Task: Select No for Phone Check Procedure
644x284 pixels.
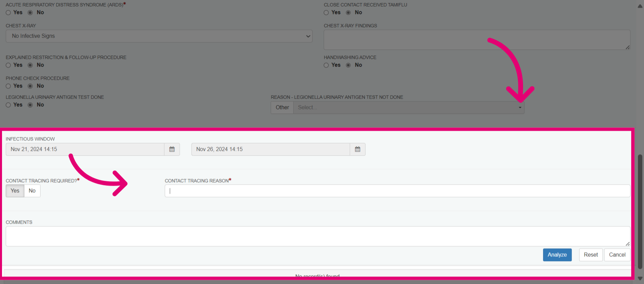Action: pos(30,86)
